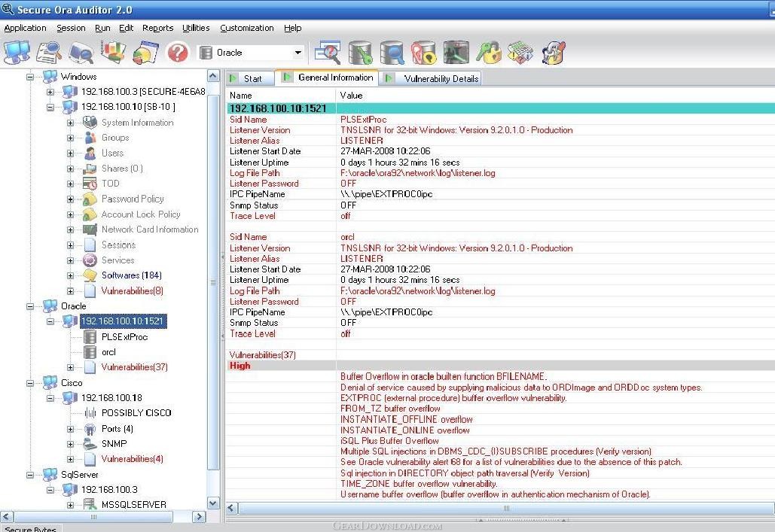Open the Run menu
The width and height of the screenshot is (775, 532).
click(102, 28)
